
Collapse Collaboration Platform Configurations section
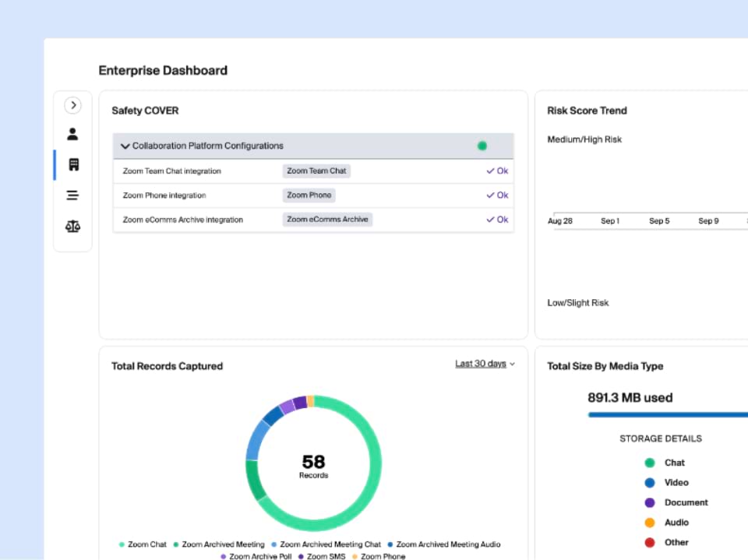[x=125, y=146]
